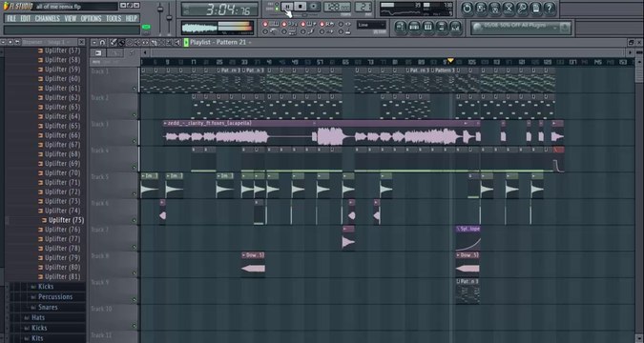This screenshot has height=343, width=644.
Task: Select the Slip tool in playlist toolbar
Action: 145,42
